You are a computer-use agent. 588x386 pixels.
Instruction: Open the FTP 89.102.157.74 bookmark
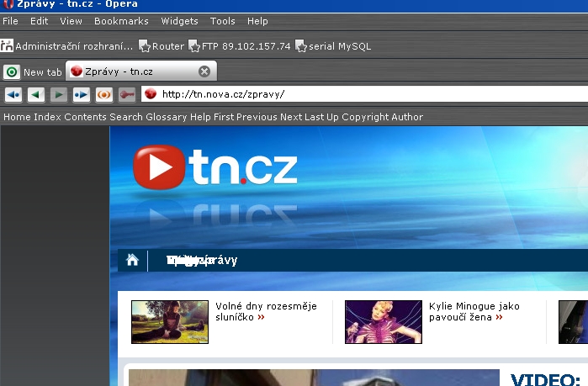pyautogui.click(x=239, y=46)
